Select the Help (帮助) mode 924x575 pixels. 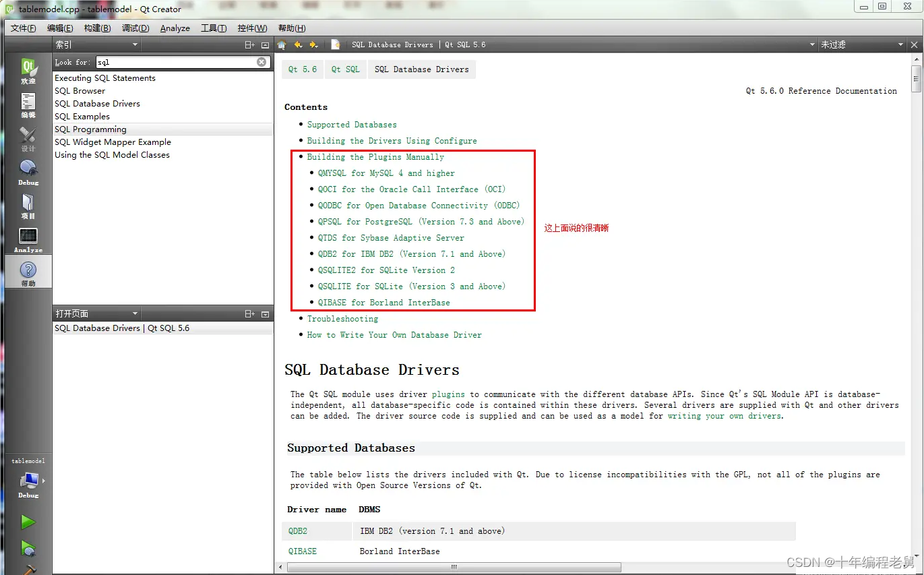tap(28, 273)
